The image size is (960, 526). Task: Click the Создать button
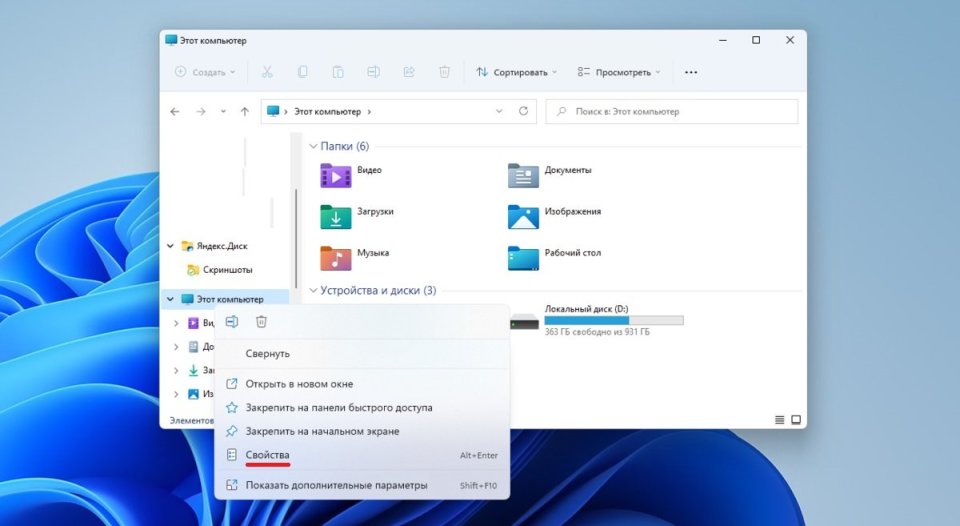tap(205, 72)
